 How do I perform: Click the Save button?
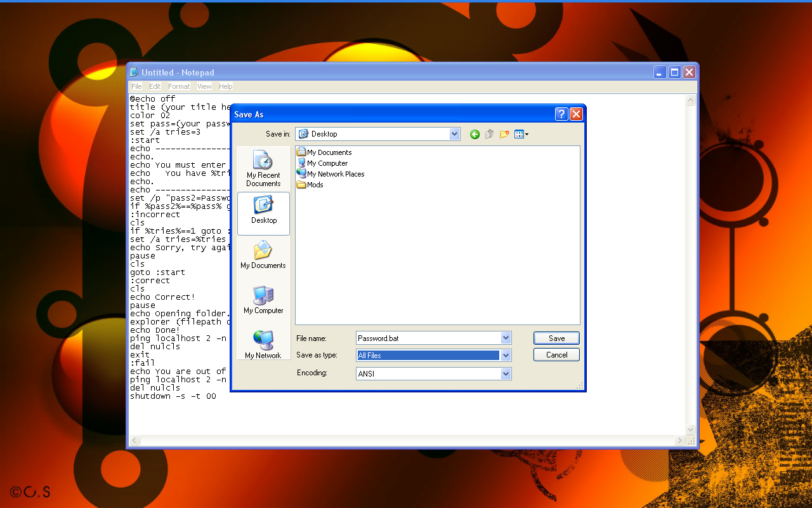coord(556,338)
